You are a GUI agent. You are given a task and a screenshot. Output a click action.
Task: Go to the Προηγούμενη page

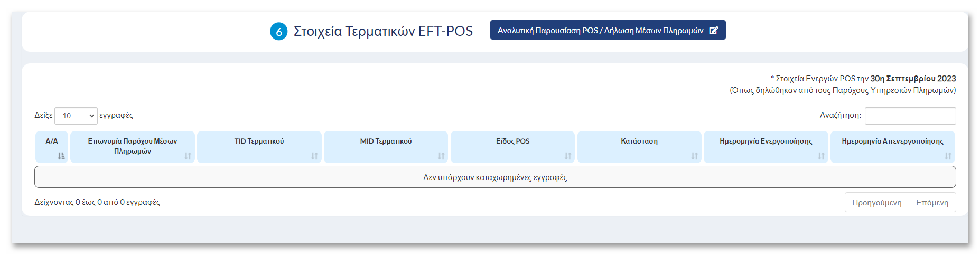[877, 202]
